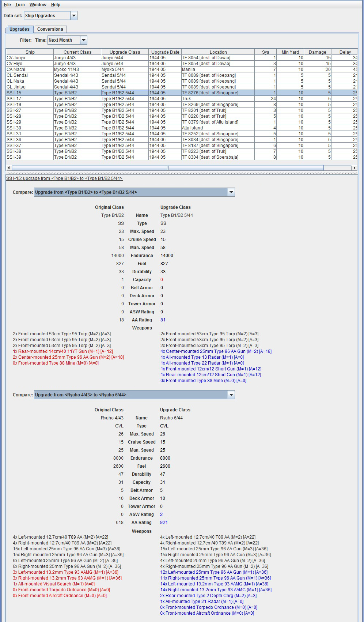Select the SS I-17 row
This screenshot has height=622, width=364.
pyautogui.click(x=182, y=99)
